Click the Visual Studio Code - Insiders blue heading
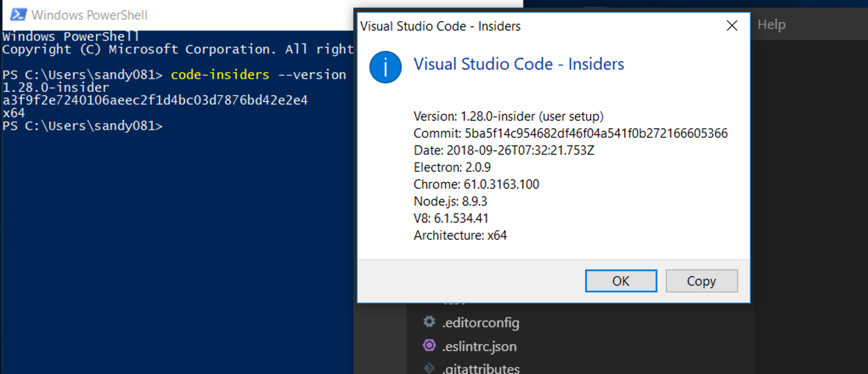Viewport: 868px width, 374px height. click(x=519, y=64)
